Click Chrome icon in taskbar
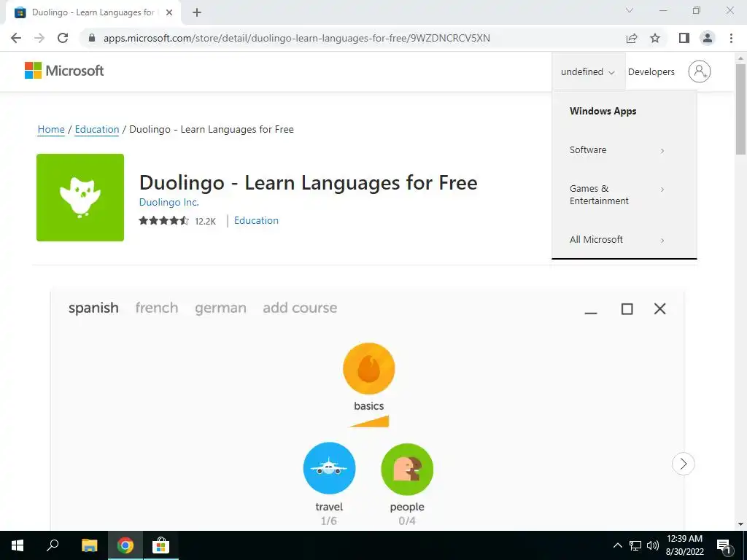Viewport: 747px width, 560px height. [x=125, y=545]
